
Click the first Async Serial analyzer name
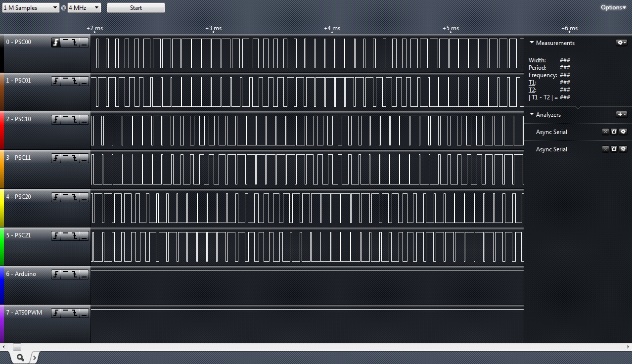pos(551,132)
